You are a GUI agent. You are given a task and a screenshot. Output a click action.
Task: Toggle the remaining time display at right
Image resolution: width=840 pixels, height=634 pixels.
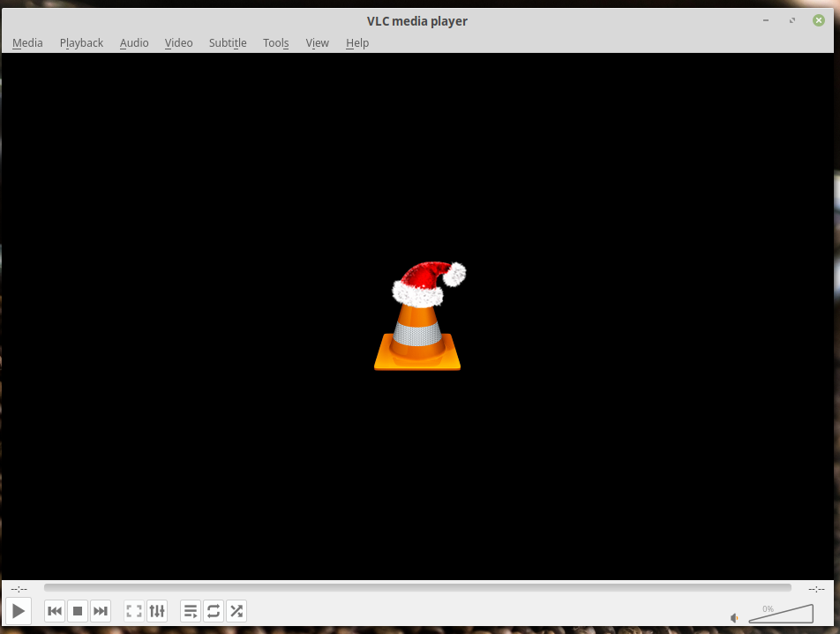tap(816, 589)
